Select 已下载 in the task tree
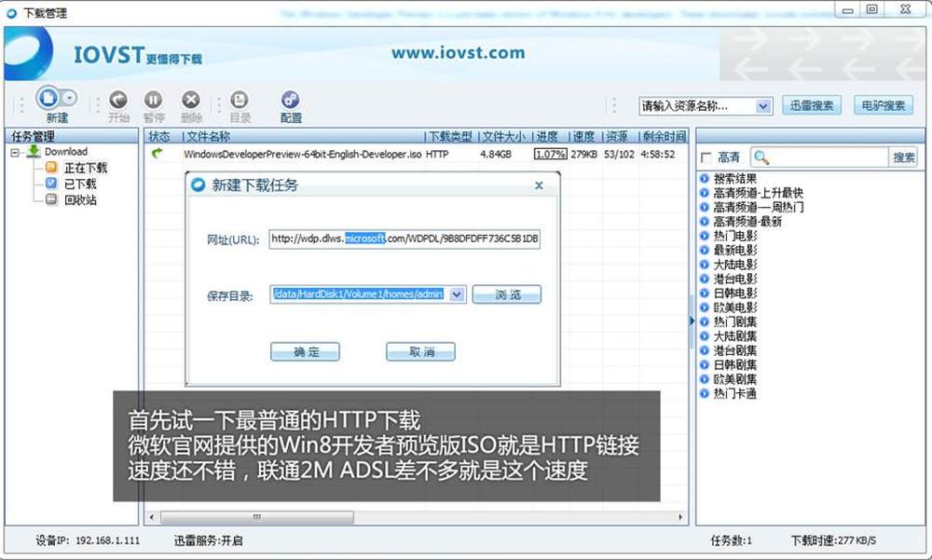The image size is (932, 560). tap(80, 184)
